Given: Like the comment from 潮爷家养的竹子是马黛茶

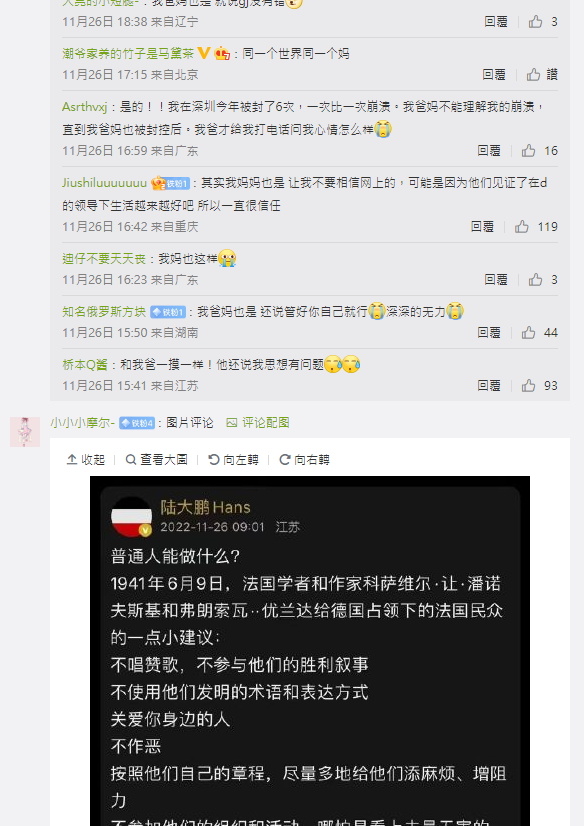Looking at the screenshot, I should 533,75.
